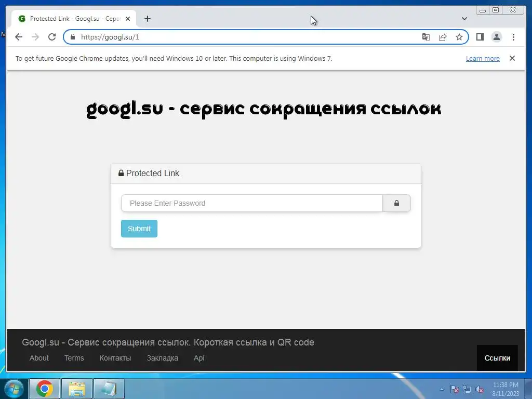Click the muted volume tray icon

pyautogui.click(x=480, y=390)
